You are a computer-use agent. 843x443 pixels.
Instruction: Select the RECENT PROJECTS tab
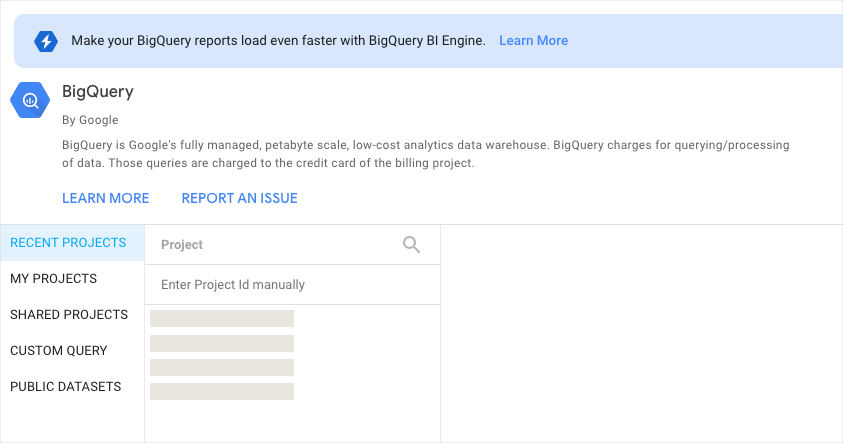pyautogui.click(x=68, y=243)
